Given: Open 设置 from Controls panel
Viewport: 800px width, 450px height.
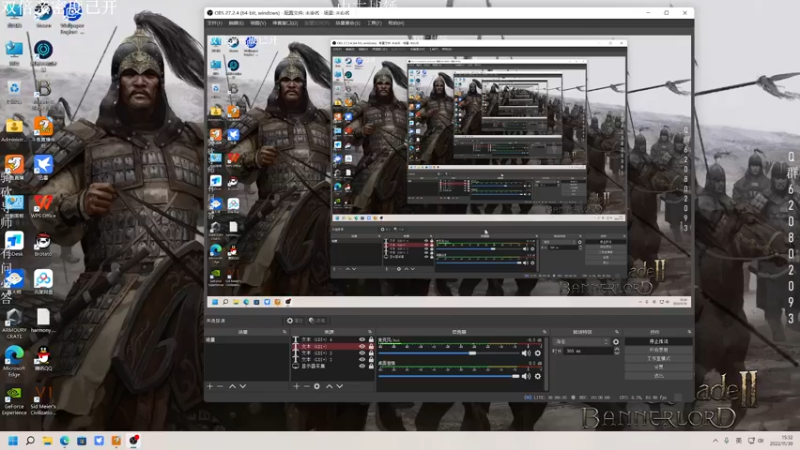Looking at the screenshot, I should pos(658,367).
